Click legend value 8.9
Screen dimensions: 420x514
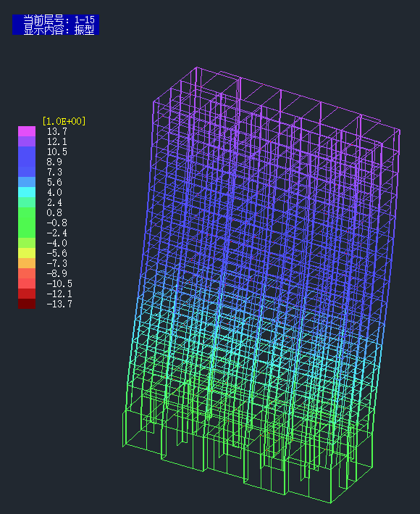54,162
